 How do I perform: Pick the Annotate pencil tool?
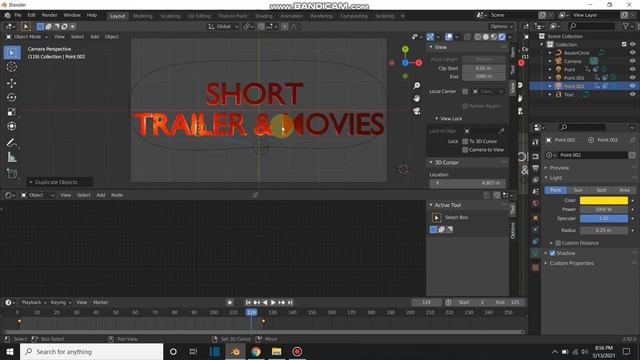click(x=12, y=142)
